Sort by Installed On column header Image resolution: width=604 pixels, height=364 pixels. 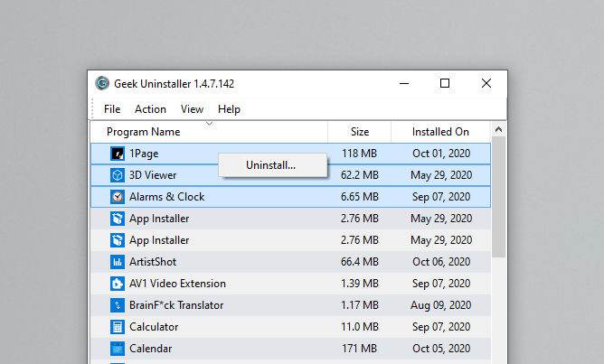[x=440, y=132]
